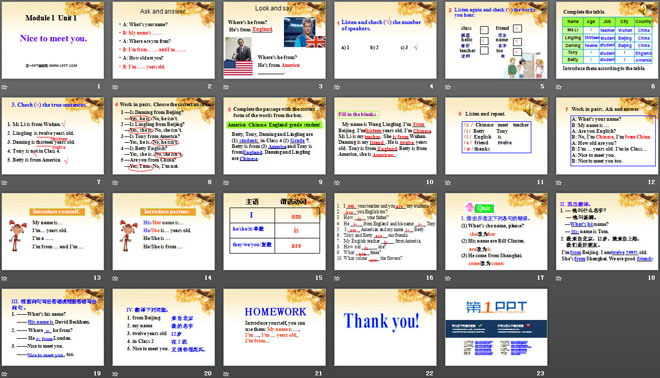The height and width of the screenshot is (378, 660).
Task: Select the 'Nice to meet you' title slide
Action: point(53,40)
